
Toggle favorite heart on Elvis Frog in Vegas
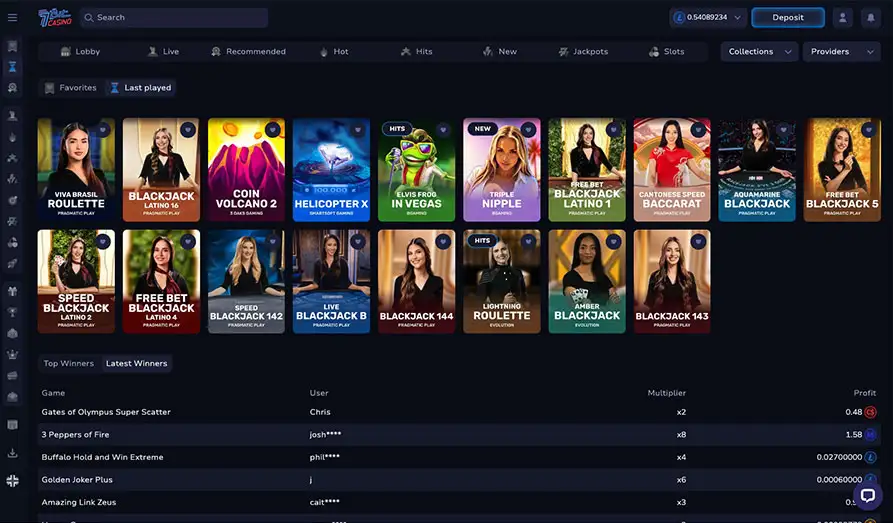[443, 130]
